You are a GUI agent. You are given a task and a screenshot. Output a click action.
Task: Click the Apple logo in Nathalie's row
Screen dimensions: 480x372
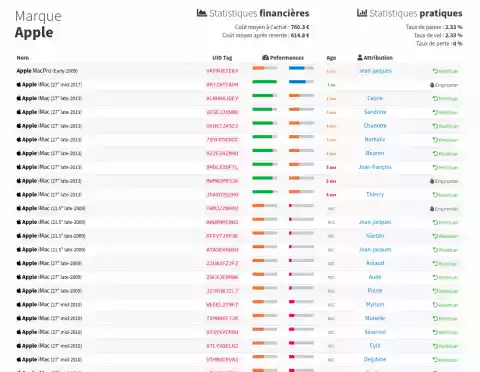[x=19, y=139]
